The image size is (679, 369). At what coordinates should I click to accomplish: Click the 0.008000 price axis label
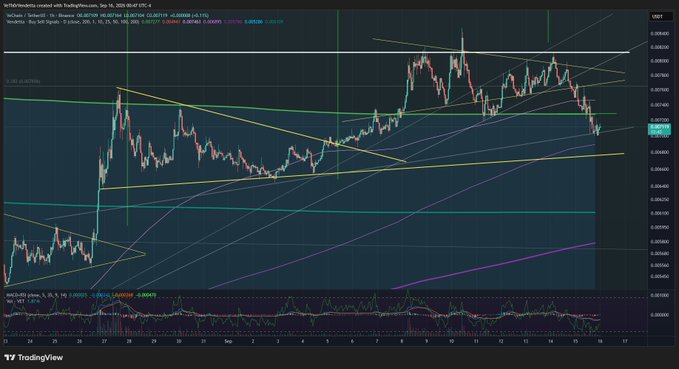click(x=659, y=62)
